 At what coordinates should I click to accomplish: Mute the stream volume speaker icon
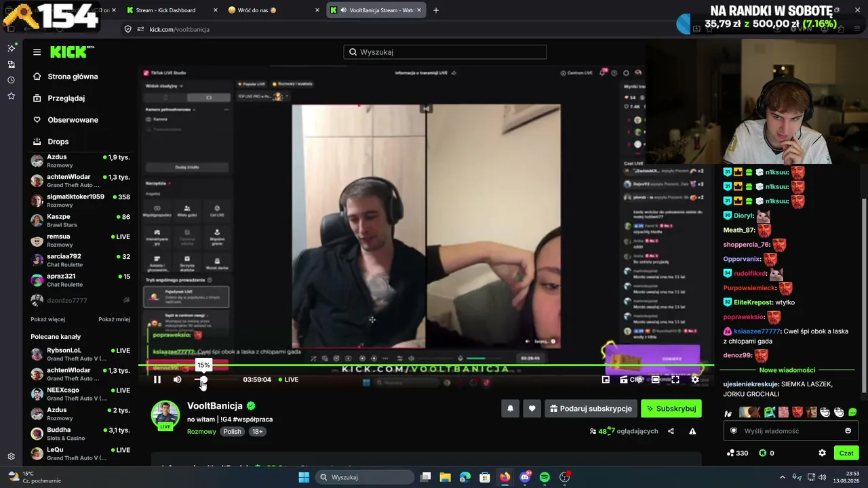pos(178,380)
